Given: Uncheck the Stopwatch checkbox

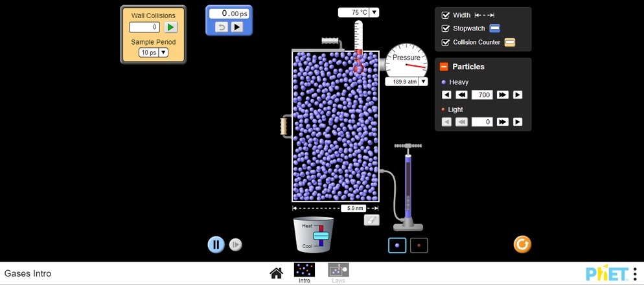Looking at the screenshot, I should tap(445, 28).
